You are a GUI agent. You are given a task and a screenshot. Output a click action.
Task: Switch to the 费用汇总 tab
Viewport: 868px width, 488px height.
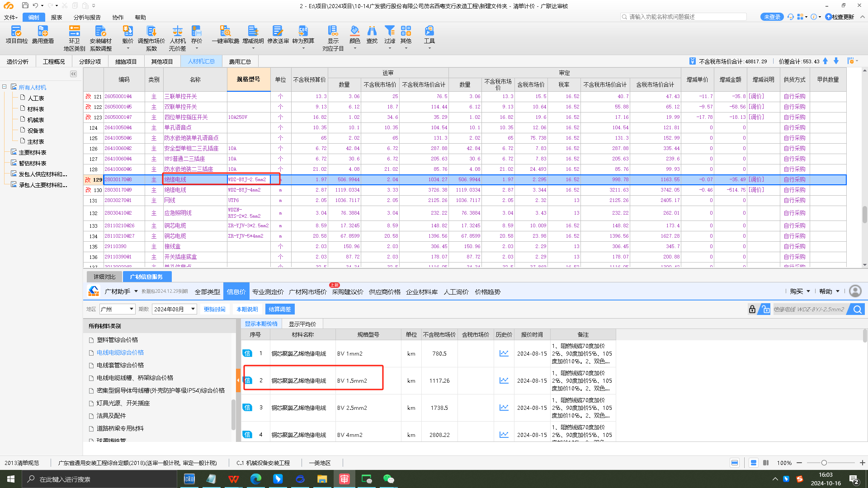[x=240, y=61]
